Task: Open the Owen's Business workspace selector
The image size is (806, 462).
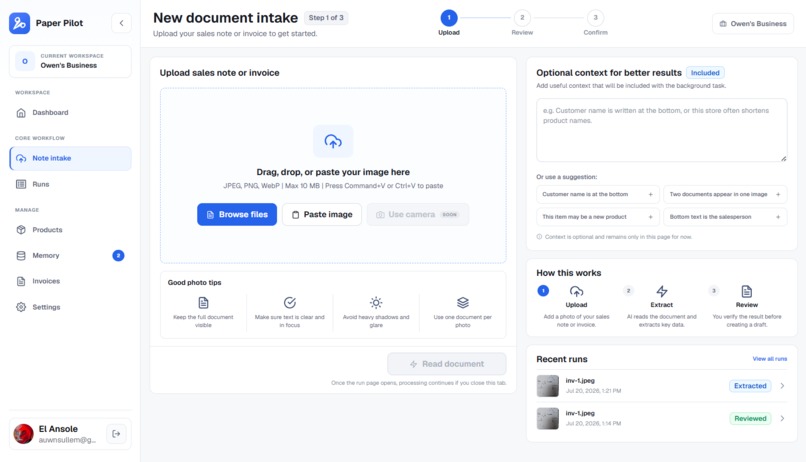Action: 70,61
